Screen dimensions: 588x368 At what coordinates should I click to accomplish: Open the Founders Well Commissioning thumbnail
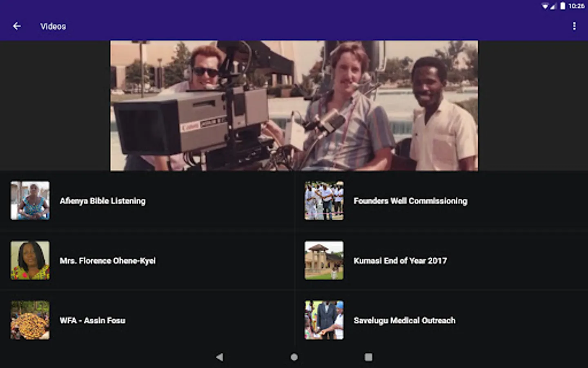pos(324,201)
